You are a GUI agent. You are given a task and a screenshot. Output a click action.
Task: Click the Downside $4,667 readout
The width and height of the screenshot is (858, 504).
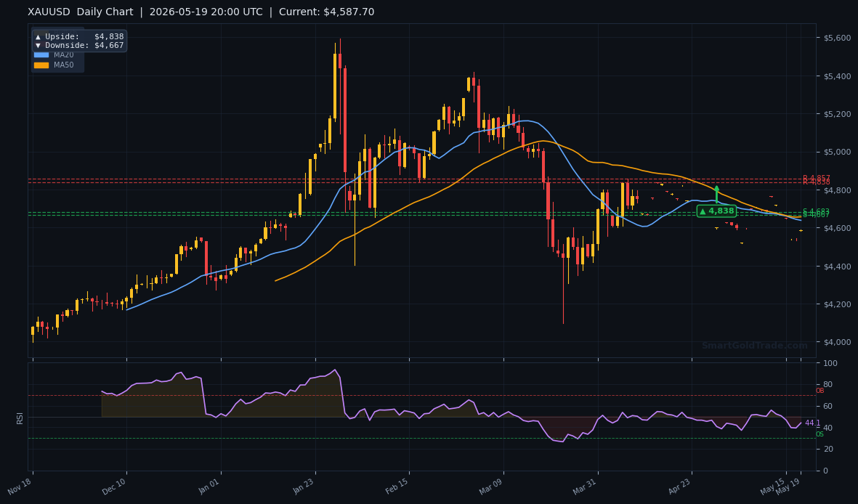[79, 46]
